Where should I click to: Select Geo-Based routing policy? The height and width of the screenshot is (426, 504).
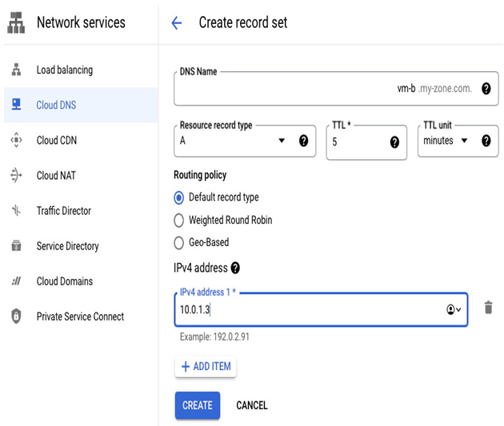click(x=178, y=243)
